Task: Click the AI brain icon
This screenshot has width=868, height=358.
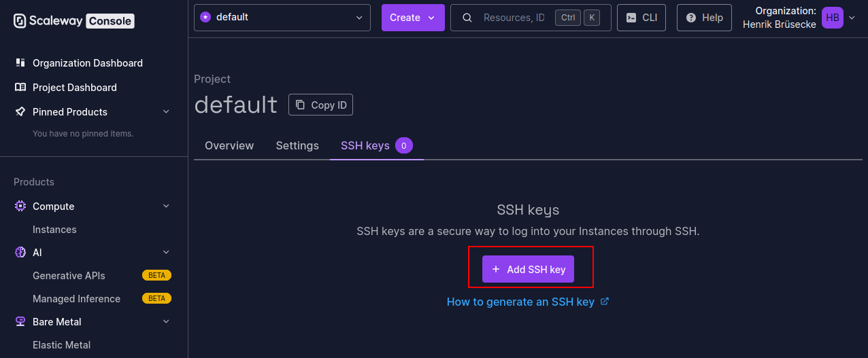Action: [x=20, y=252]
